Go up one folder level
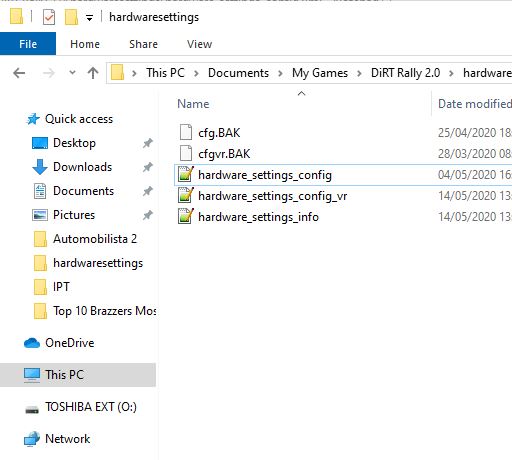Screen dimensions: 512x460 point(93,73)
